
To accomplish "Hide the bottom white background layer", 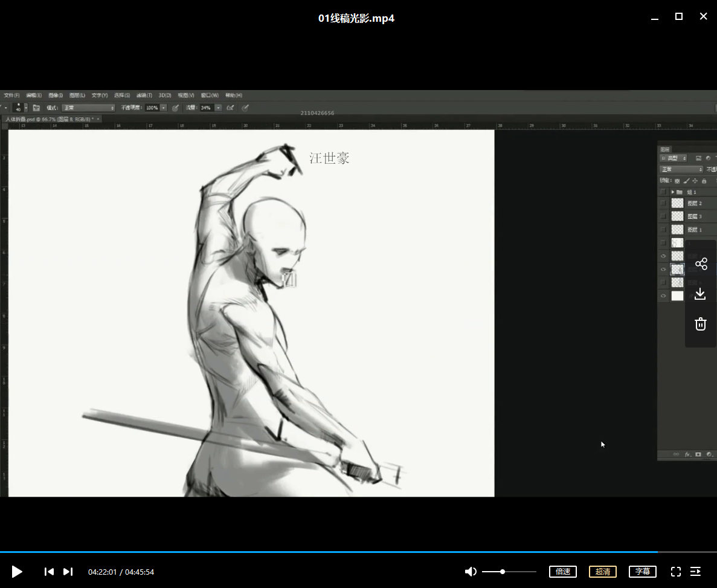I will tap(663, 296).
